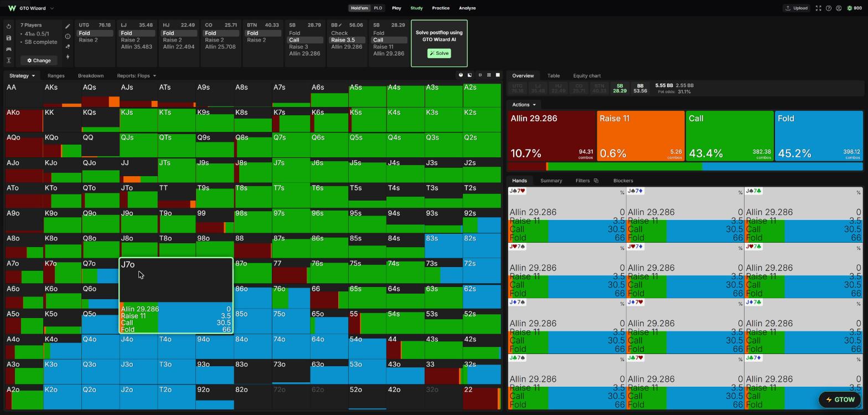This screenshot has width=868, height=415.
Task: Select the solid square view icon
Action: [498, 75]
